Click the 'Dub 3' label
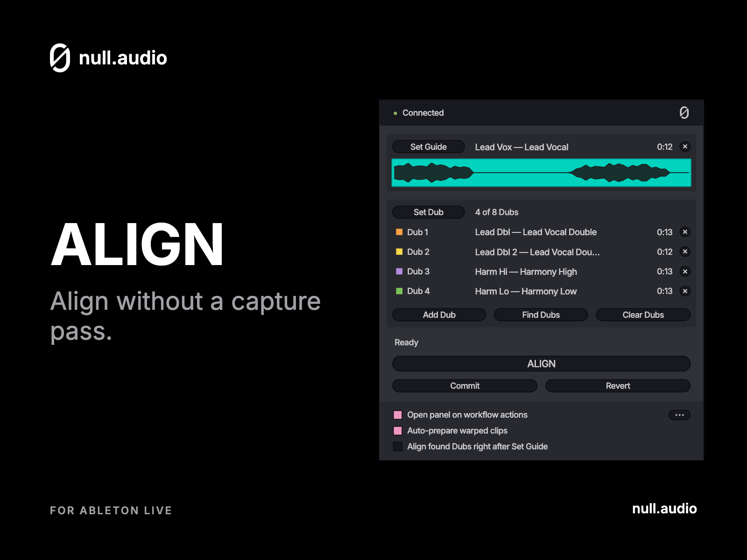Viewport: 747px width, 560px height. [418, 271]
